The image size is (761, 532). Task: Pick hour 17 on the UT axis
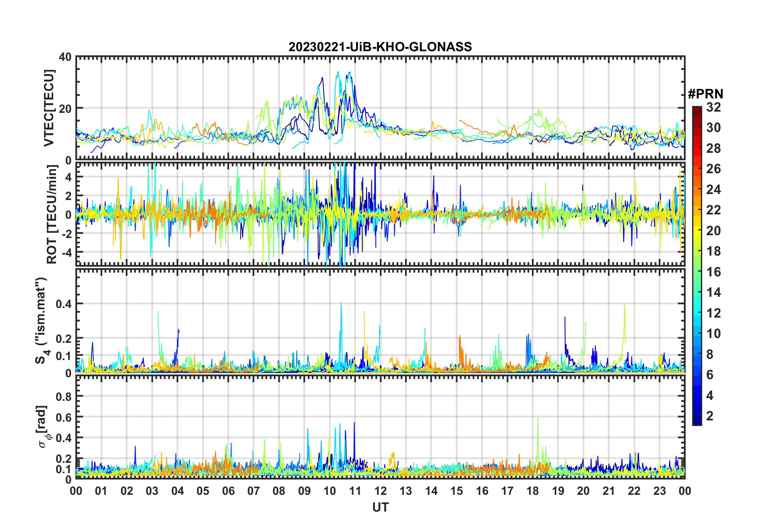[507, 491]
